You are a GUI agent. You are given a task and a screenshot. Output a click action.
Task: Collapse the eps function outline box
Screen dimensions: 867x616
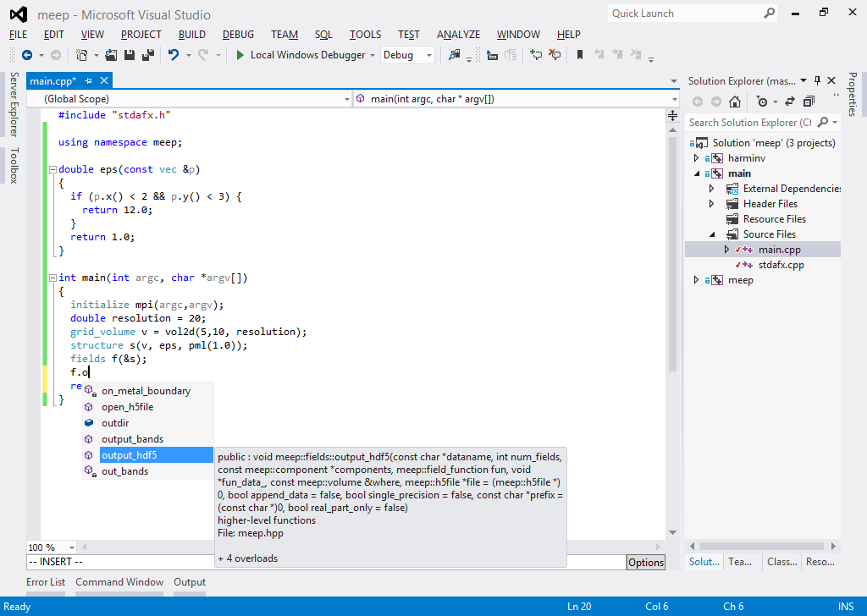coord(52,169)
